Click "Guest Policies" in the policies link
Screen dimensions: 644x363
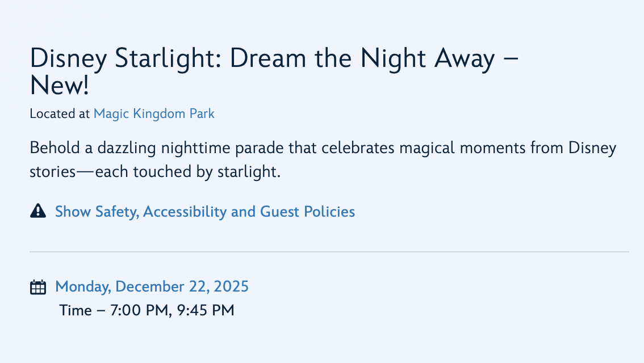(x=307, y=212)
